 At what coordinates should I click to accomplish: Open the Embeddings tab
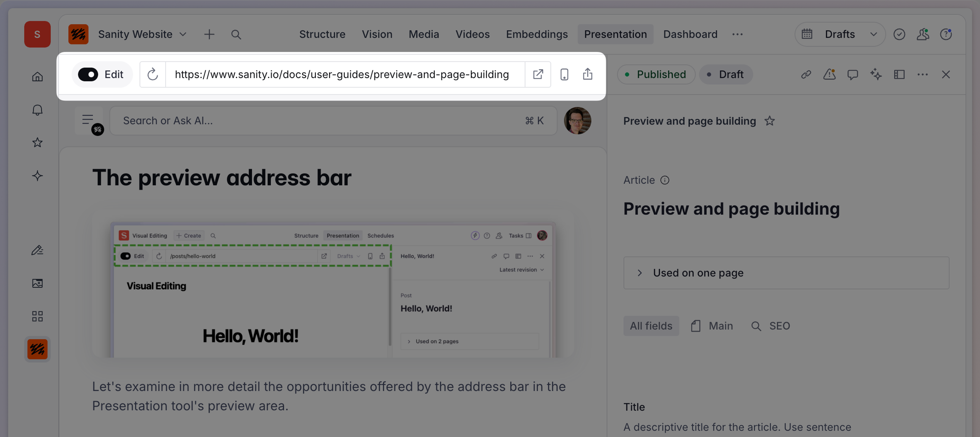click(537, 34)
